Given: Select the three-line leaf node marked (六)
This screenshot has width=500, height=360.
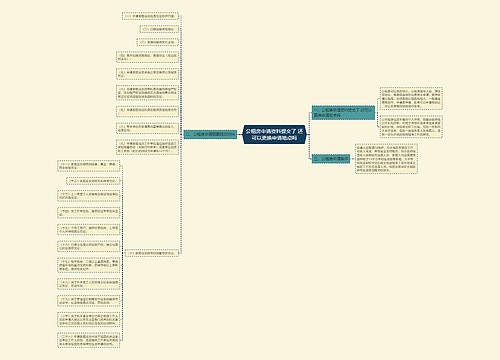Looking at the screenshot, I should point(147,93).
